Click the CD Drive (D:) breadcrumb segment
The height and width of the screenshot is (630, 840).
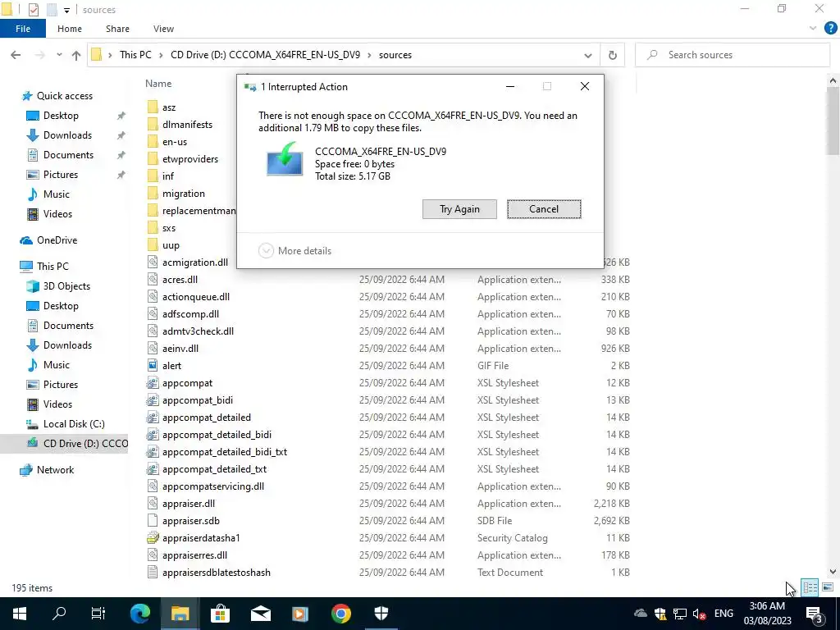(265, 55)
